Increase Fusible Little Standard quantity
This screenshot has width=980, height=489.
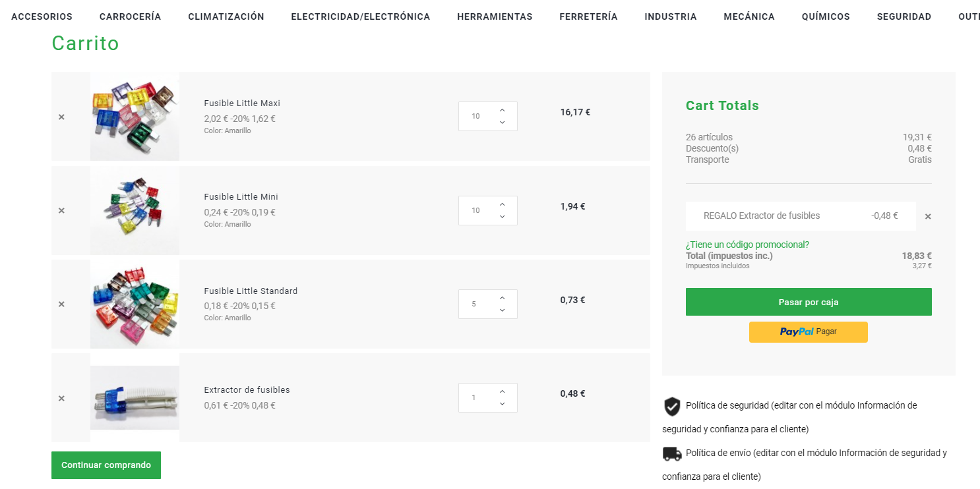click(x=503, y=298)
